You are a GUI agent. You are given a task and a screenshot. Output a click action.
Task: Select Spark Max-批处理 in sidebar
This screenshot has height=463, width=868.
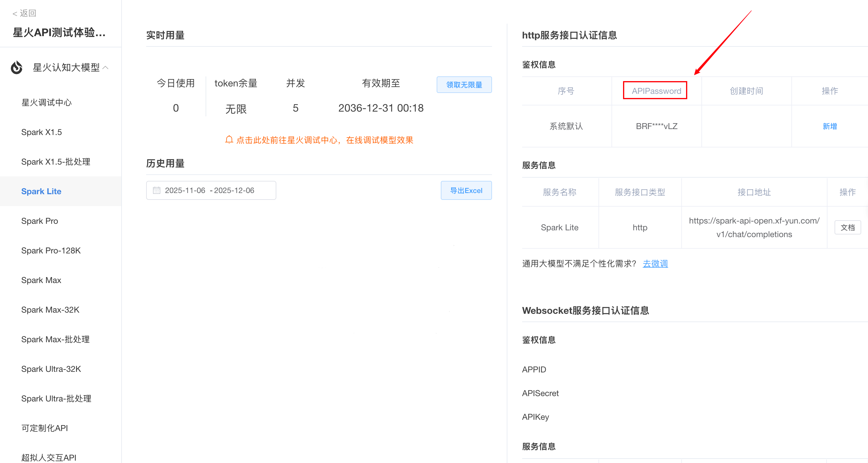coord(55,339)
